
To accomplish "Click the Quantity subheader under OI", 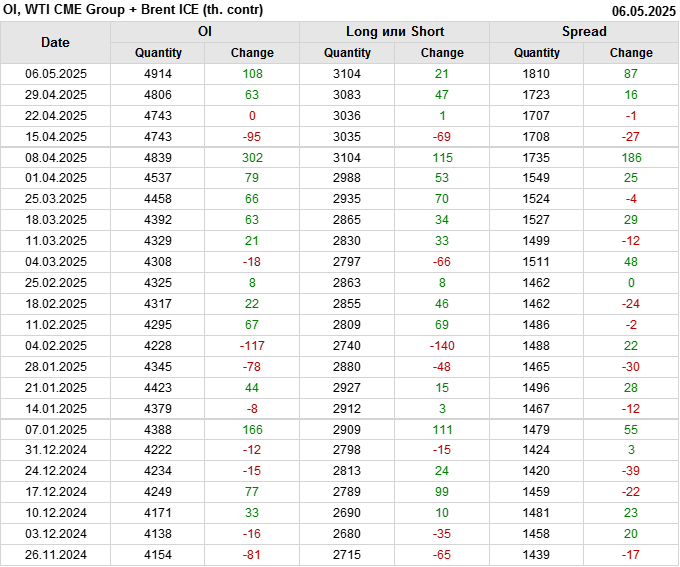I will (x=158, y=53).
